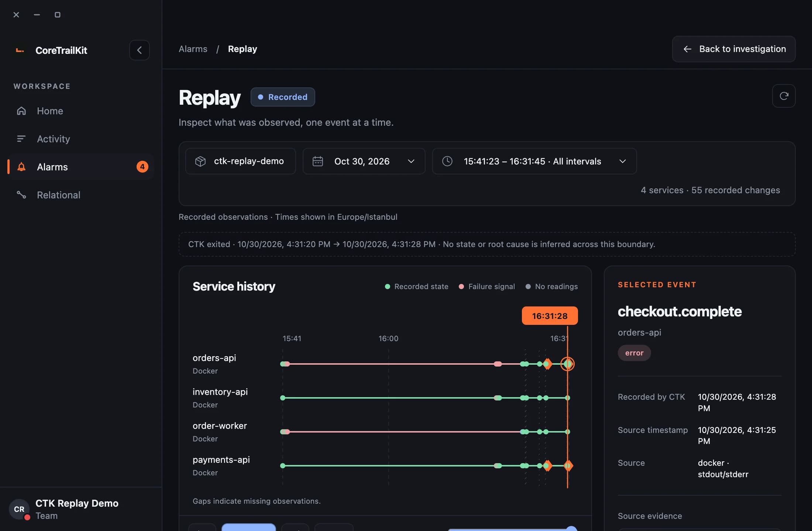Click the CTK exited boundary notice
Viewport: 812px width, 531px height.
pyautogui.click(x=487, y=244)
